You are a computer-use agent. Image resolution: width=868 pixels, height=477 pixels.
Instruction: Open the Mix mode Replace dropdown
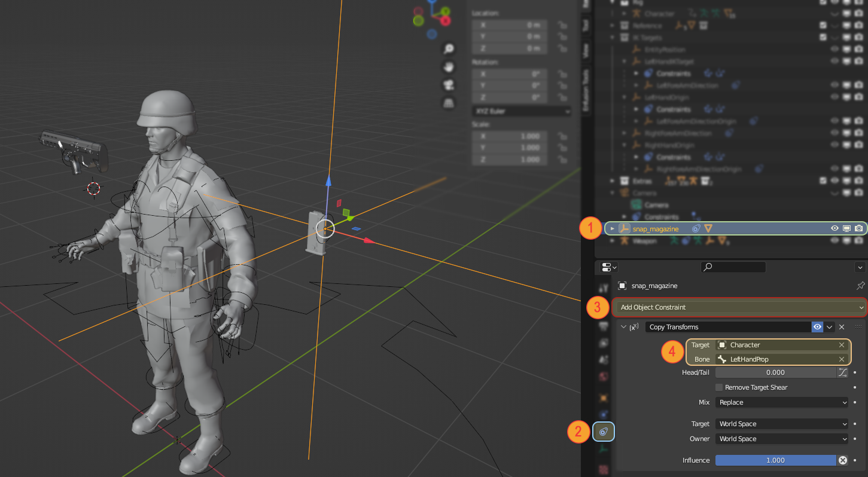pyautogui.click(x=781, y=402)
